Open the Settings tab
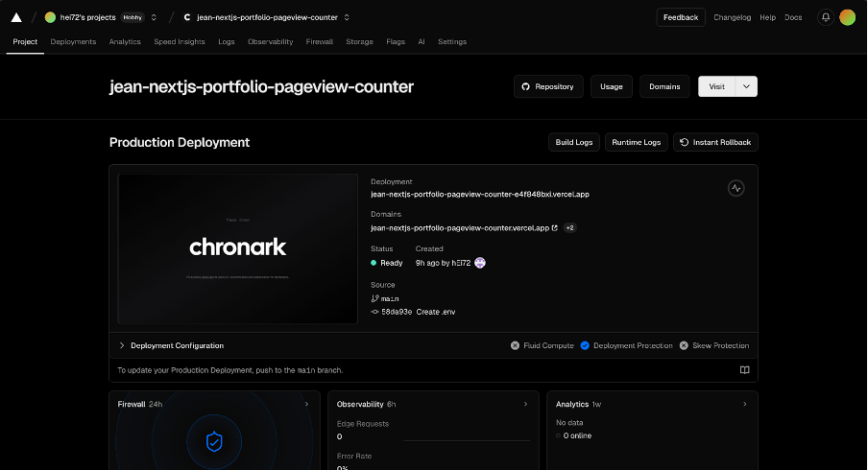The width and height of the screenshot is (868, 470). (x=452, y=42)
